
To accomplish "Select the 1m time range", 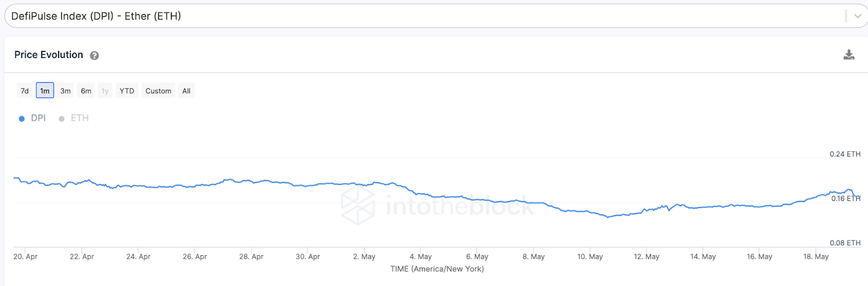I will click(45, 90).
